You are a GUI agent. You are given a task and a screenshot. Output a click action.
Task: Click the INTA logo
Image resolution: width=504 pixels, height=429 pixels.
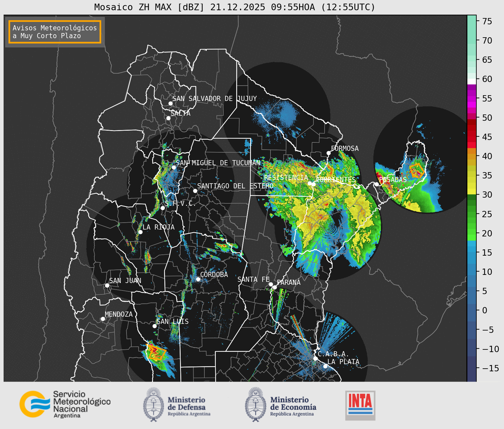point(360,405)
